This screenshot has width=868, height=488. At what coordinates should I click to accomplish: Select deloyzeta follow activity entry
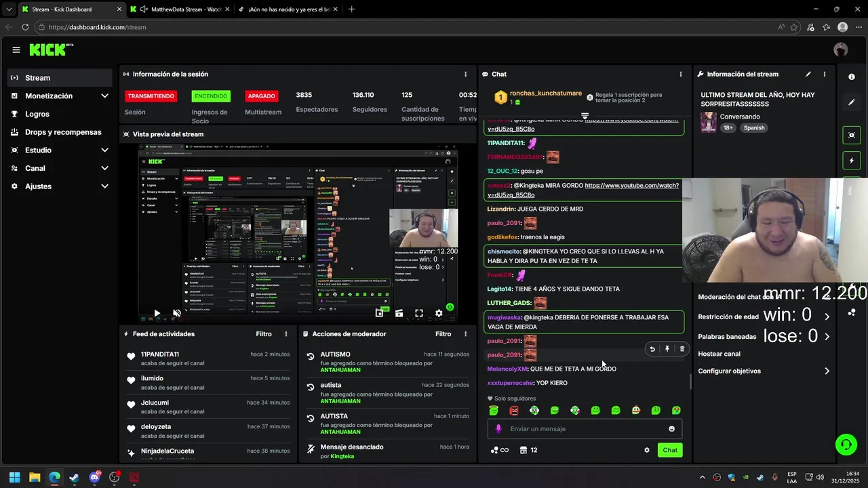(x=208, y=432)
